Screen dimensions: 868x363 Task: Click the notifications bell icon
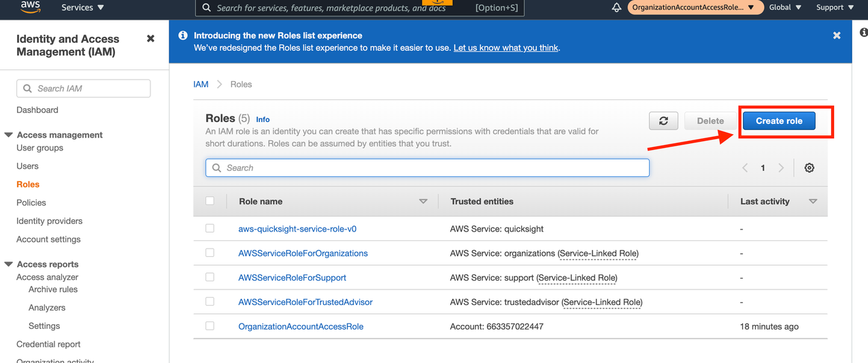[x=616, y=7]
